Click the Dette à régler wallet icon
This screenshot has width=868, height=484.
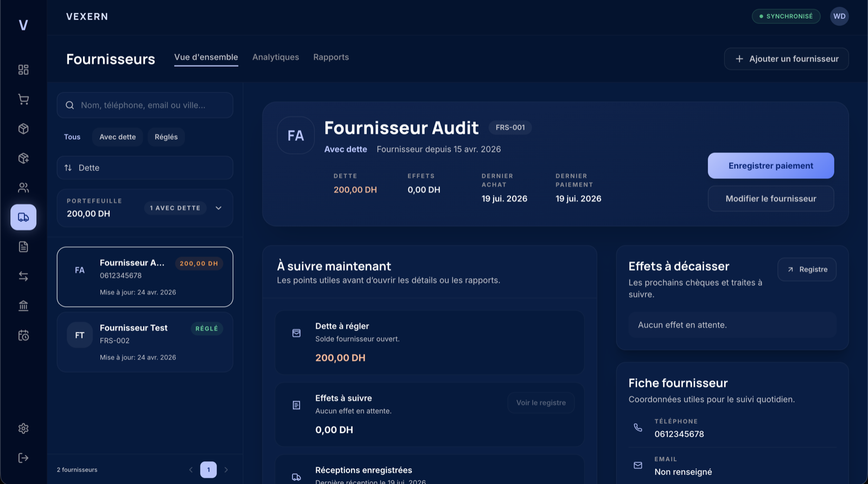(x=296, y=333)
